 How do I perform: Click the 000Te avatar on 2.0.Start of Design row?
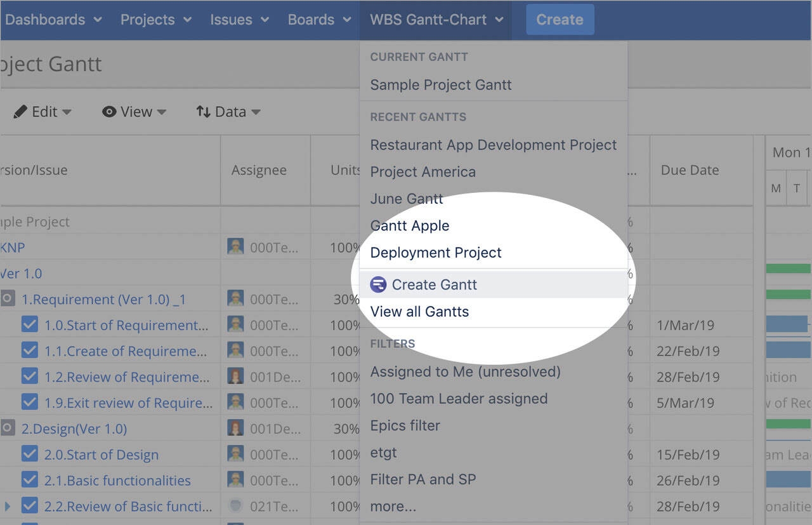[235, 455]
